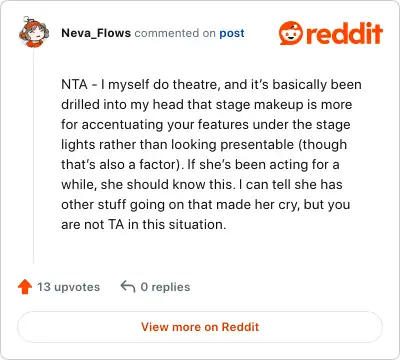Click the text "that's also a factor)"
Screen dimensions: 400x360
[x=121, y=164]
